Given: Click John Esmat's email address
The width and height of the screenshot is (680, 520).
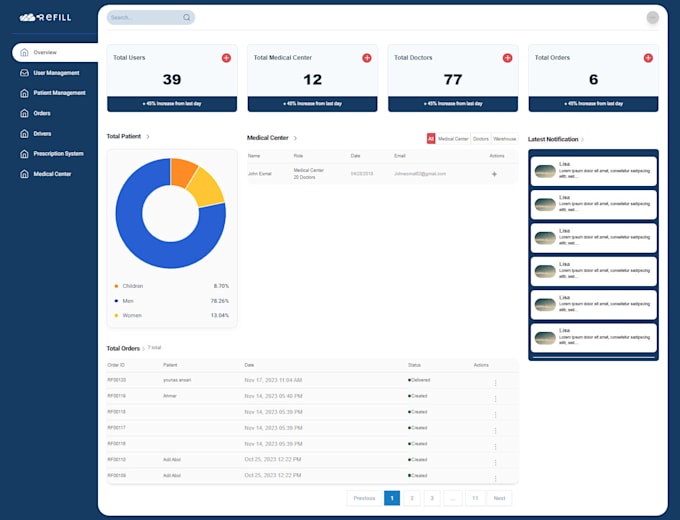Looking at the screenshot, I should [x=420, y=174].
